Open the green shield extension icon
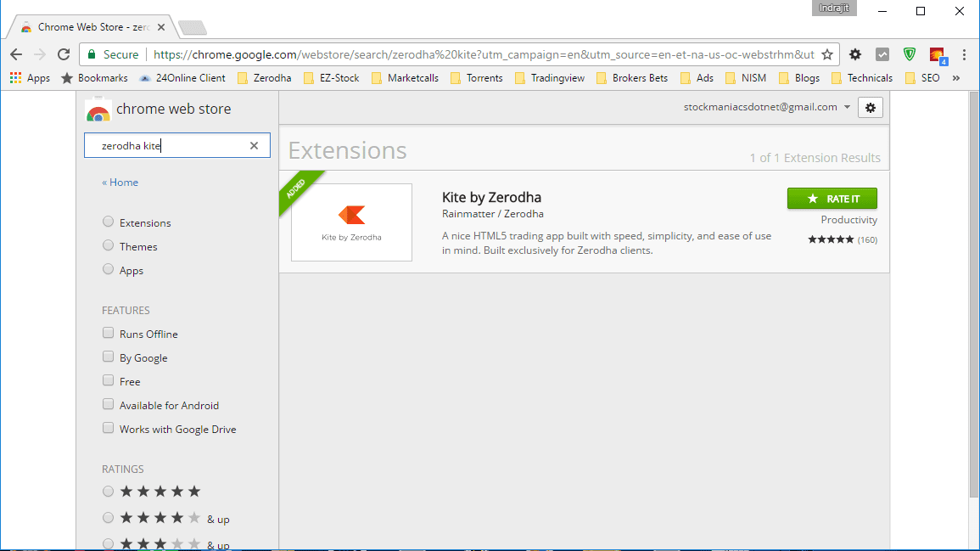The image size is (980, 551). tap(909, 53)
